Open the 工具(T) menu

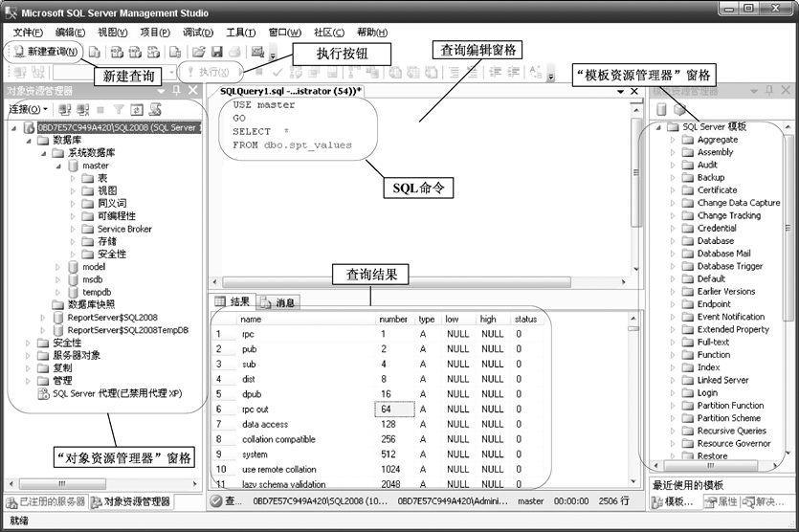tap(240, 33)
